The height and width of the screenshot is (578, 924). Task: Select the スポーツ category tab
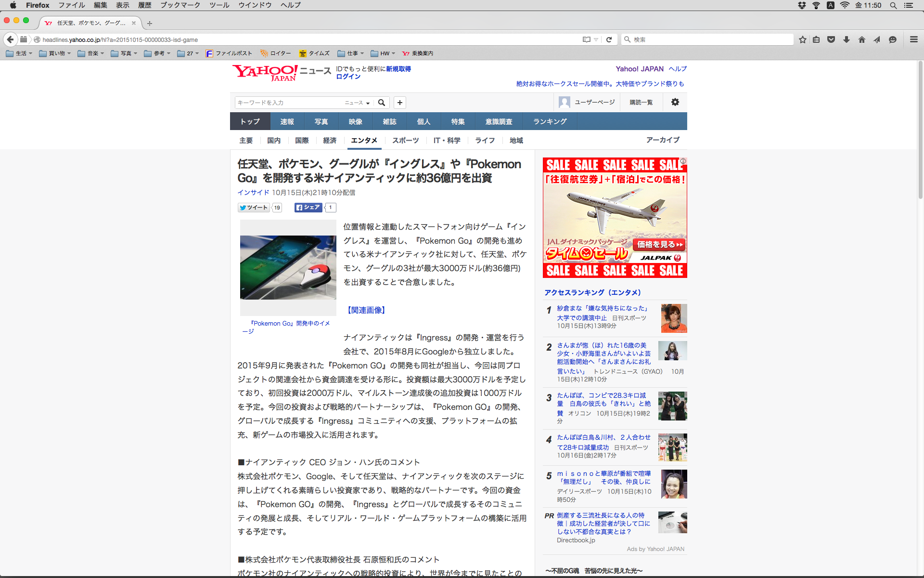click(x=405, y=140)
